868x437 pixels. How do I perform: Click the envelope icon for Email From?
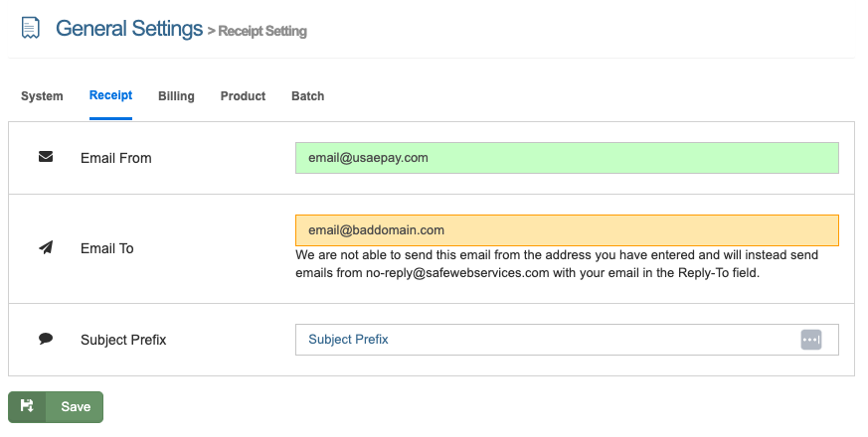click(x=46, y=157)
